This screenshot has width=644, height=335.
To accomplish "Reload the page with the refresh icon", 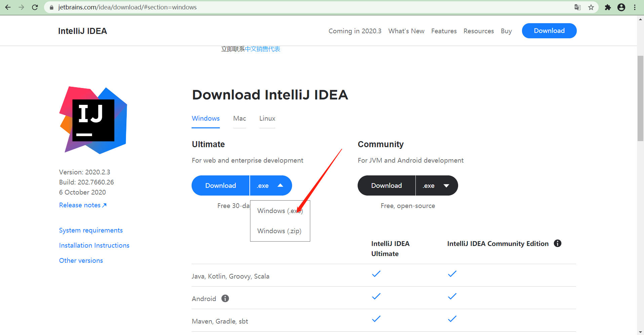I will tap(35, 7).
